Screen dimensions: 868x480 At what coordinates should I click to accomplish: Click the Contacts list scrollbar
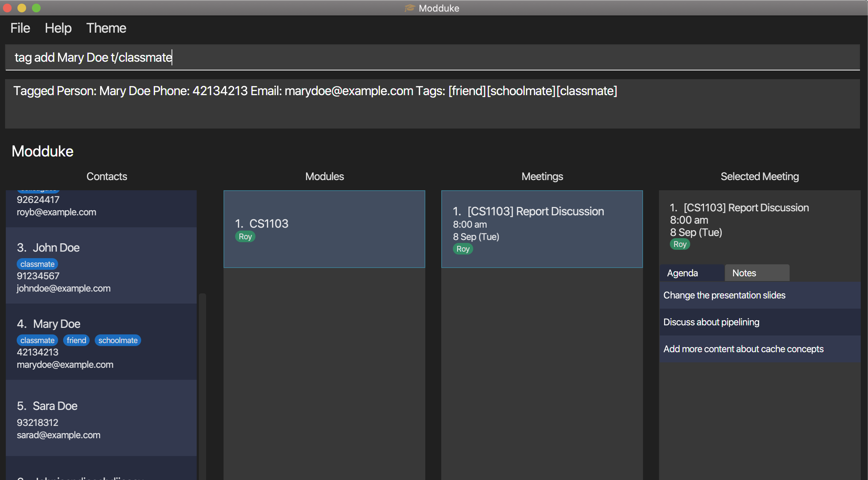(x=202, y=385)
